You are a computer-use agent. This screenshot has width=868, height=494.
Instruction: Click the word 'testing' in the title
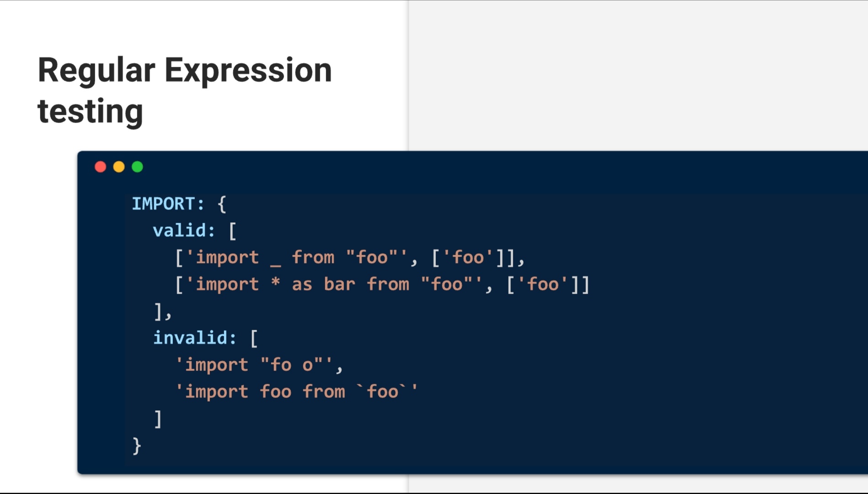pos(91,111)
